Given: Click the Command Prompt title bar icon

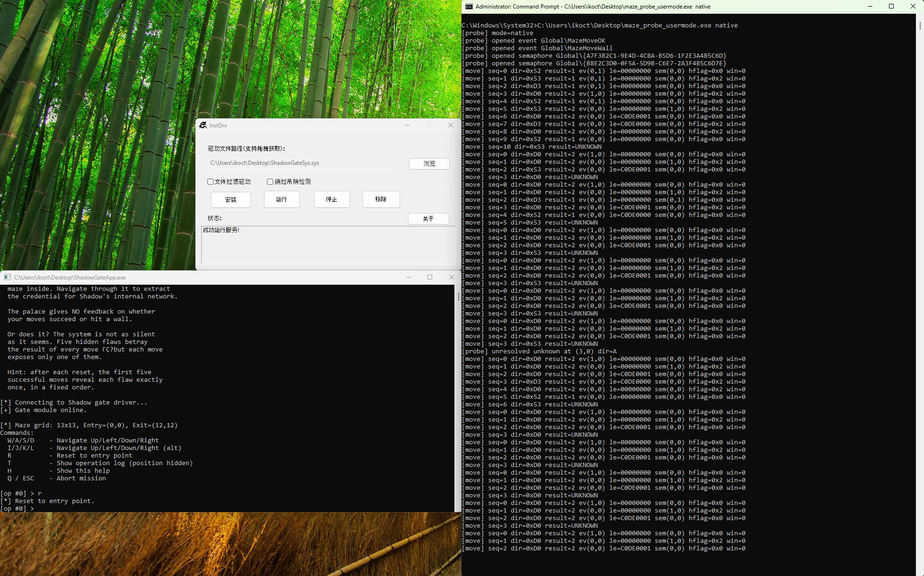Looking at the screenshot, I should point(469,7).
